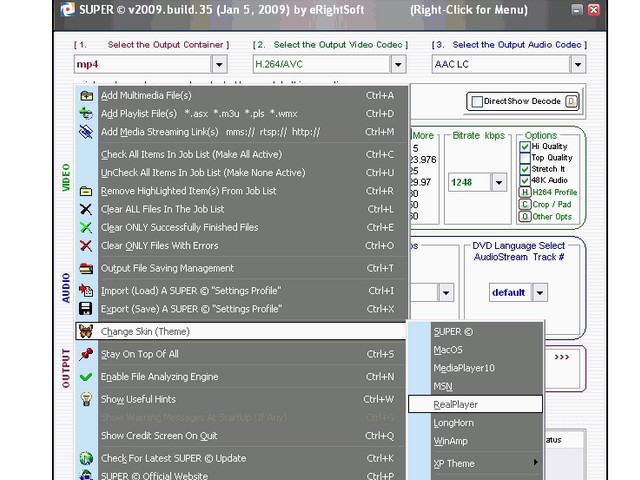Screen dimensions: 640x480
Task: Click the black X Clear ALL Files icon
Action: [x=86, y=209]
